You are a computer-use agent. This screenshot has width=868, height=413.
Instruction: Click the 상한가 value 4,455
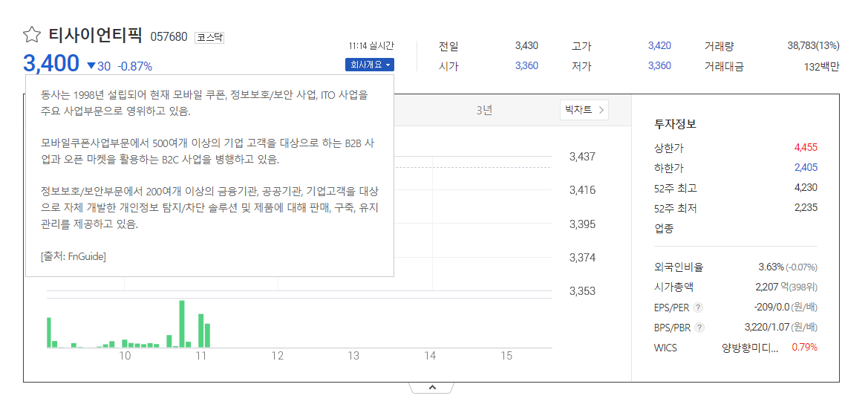[806, 147]
